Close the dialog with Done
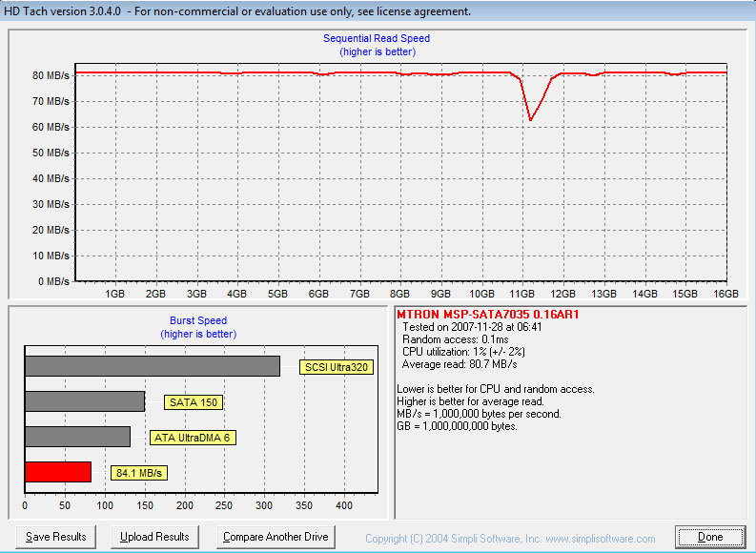The width and height of the screenshot is (756, 553). (709, 537)
